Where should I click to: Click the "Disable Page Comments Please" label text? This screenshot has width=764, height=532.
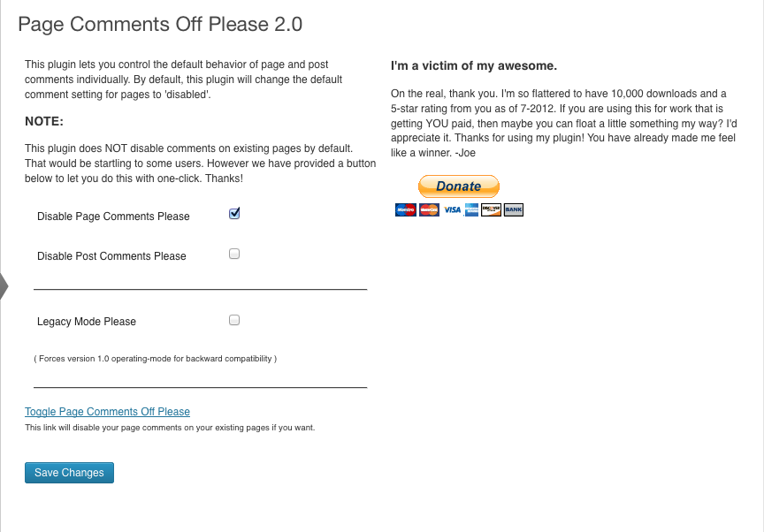coord(113,217)
